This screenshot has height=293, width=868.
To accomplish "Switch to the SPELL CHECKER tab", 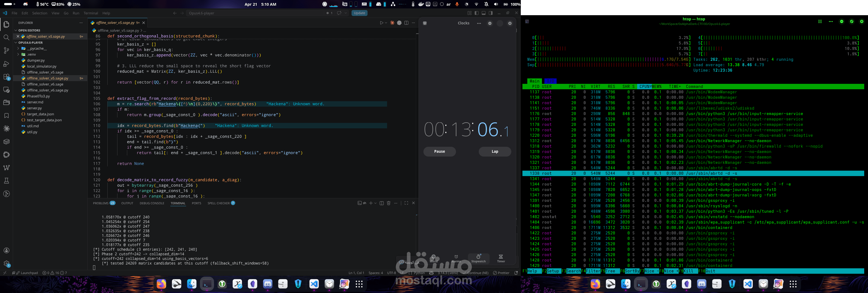I will 221,203.
